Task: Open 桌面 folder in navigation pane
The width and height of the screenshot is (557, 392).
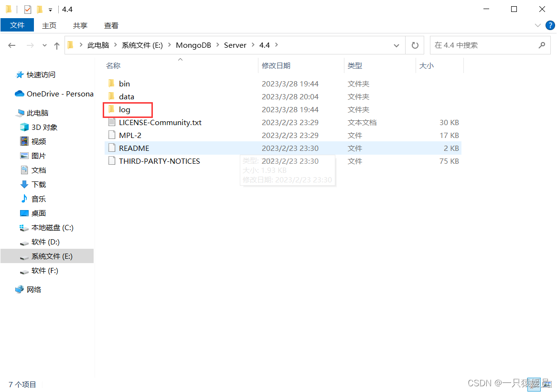Action: pyautogui.click(x=38, y=213)
